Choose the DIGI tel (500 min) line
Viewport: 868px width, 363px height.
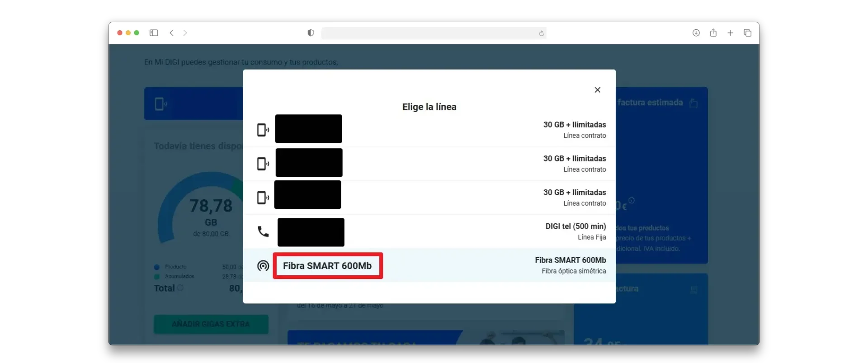point(429,231)
